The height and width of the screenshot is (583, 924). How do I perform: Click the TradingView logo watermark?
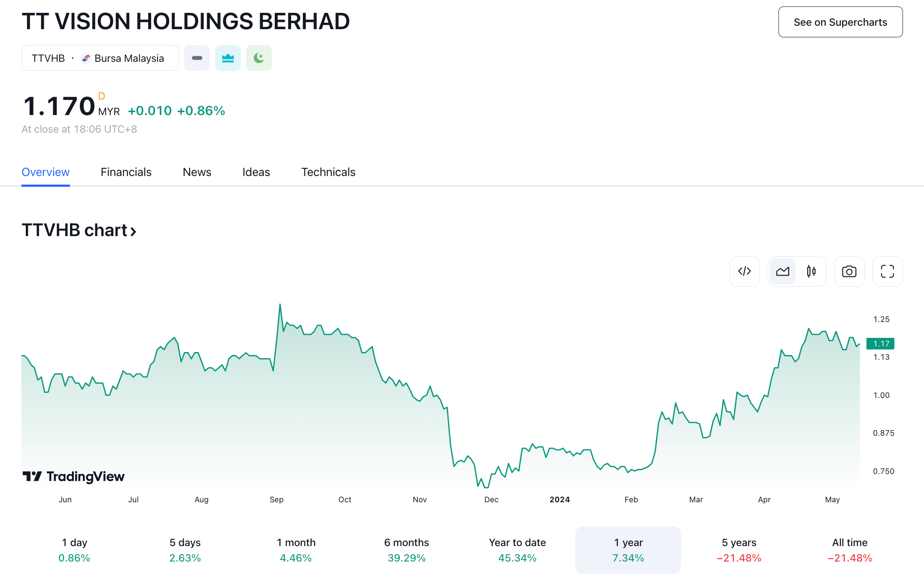pos(73,477)
